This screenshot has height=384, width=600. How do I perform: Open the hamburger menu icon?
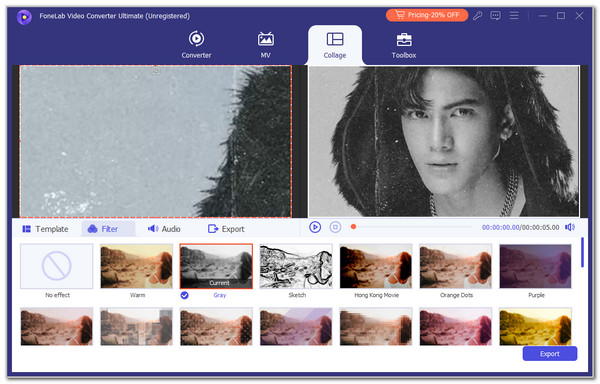(x=514, y=16)
